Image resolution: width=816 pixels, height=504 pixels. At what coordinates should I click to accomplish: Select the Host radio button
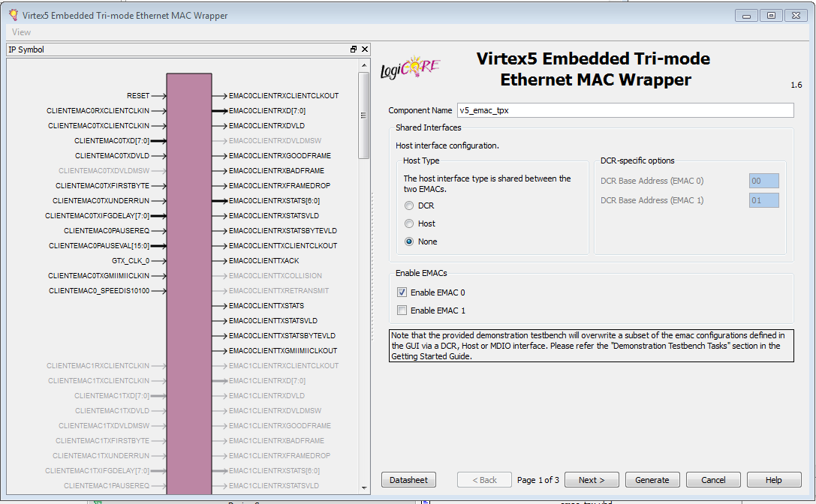409,223
